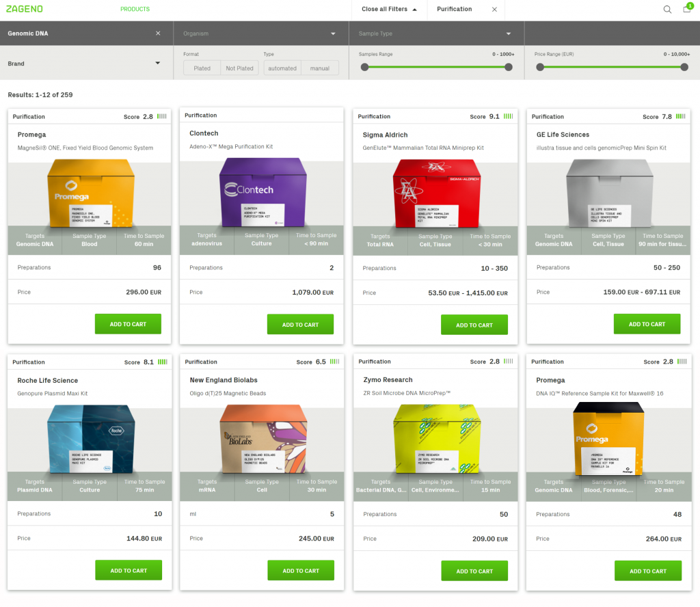700x607 pixels.
Task: Open illustra tissue and cells genomicPrep title
Action: (602, 148)
